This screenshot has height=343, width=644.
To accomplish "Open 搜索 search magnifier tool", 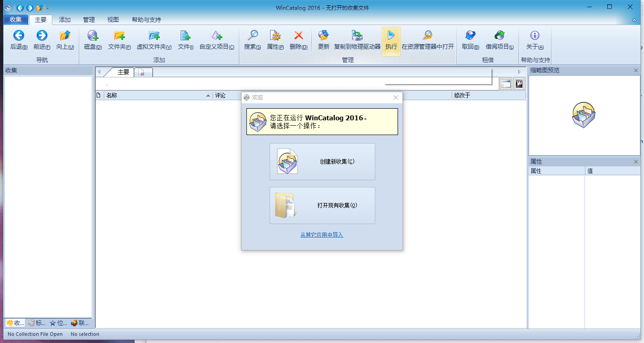I will click(253, 36).
